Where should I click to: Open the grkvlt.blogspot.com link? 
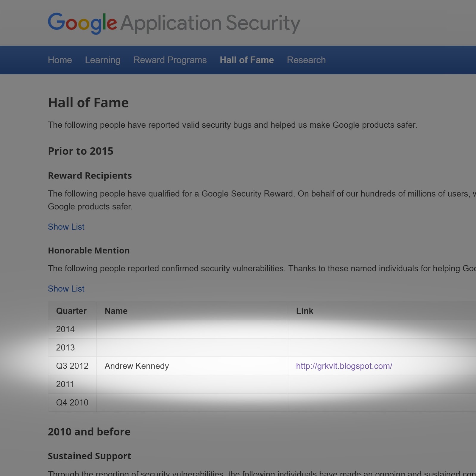click(x=344, y=366)
